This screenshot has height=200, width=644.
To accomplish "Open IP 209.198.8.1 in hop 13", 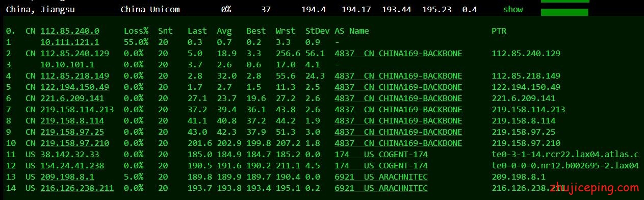I will click(67, 177).
